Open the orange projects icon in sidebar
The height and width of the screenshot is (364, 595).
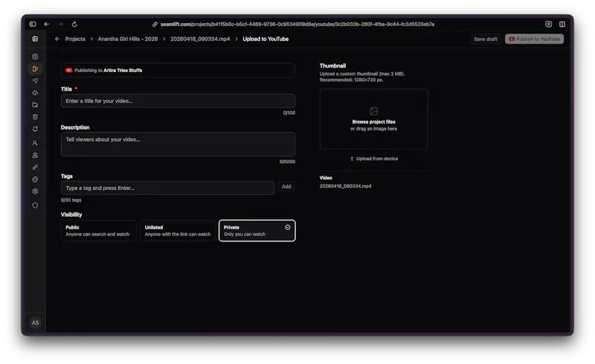coord(35,68)
